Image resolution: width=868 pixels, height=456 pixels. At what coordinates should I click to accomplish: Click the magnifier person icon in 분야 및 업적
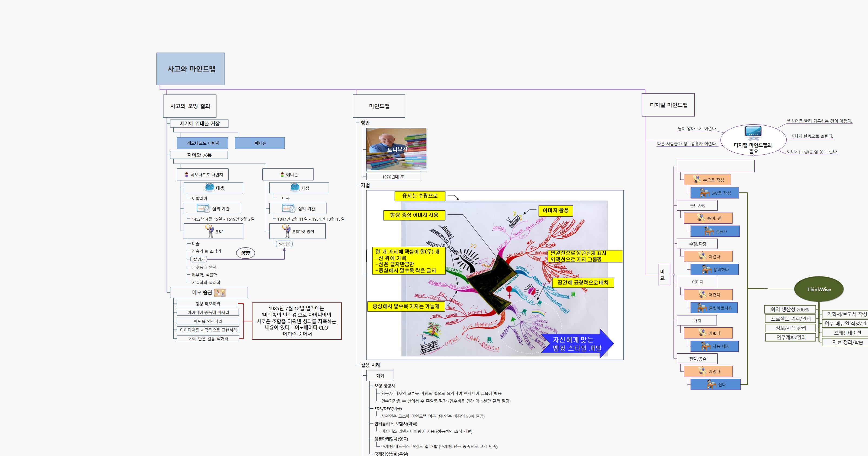[x=286, y=231]
